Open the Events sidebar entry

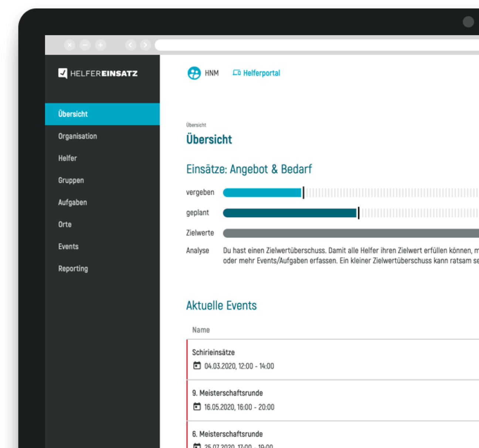pyautogui.click(x=68, y=247)
